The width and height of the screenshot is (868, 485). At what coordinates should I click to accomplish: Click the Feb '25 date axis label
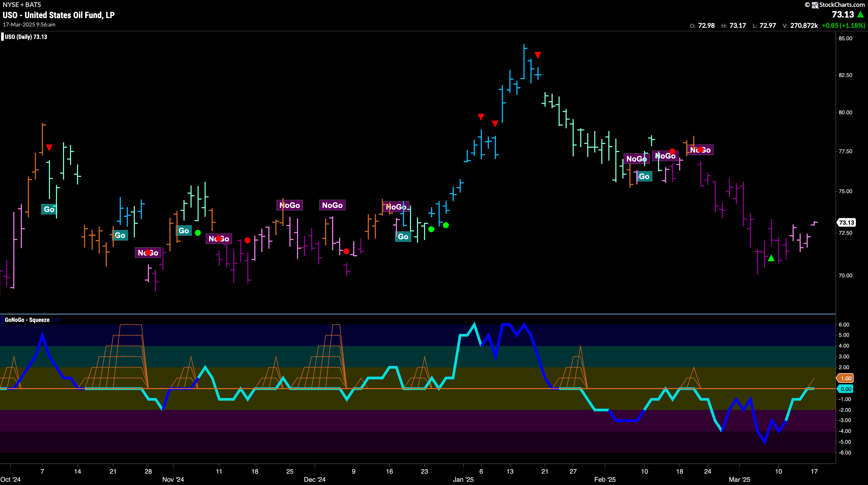coord(605,480)
